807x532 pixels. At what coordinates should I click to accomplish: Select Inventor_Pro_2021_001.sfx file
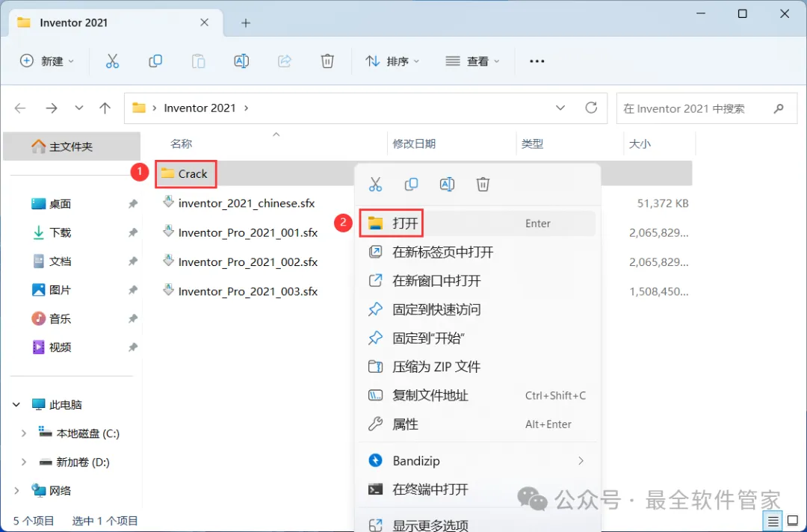pyautogui.click(x=241, y=232)
